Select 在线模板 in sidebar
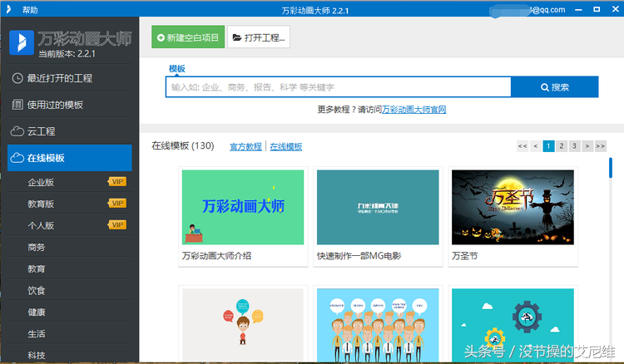 coord(70,158)
